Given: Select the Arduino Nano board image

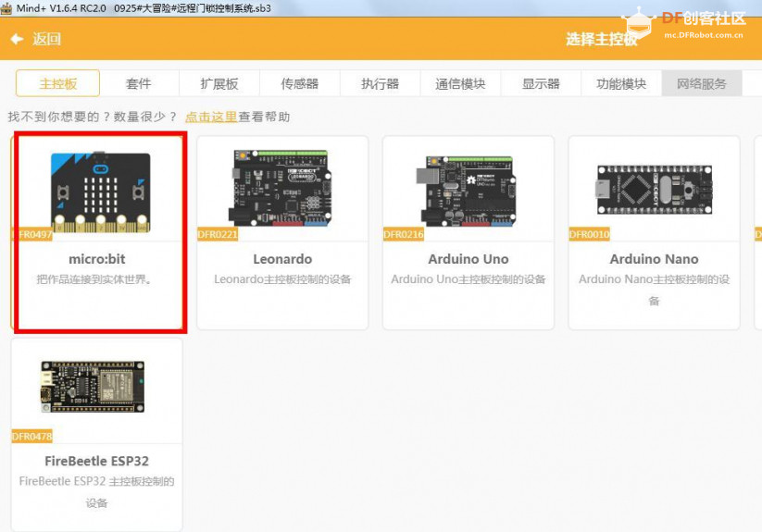Looking at the screenshot, I should click(x=654, y=190).
